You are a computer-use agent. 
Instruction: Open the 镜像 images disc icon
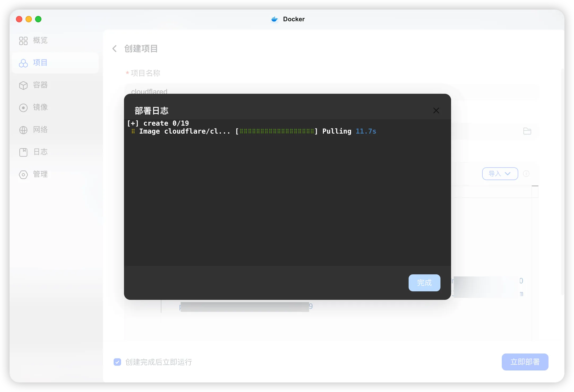coord(23,108)
